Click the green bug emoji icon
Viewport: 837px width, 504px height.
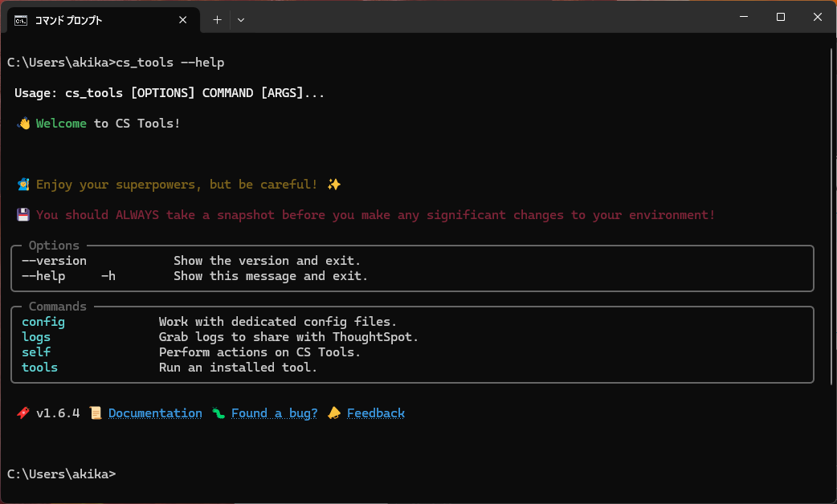(218, 413)
